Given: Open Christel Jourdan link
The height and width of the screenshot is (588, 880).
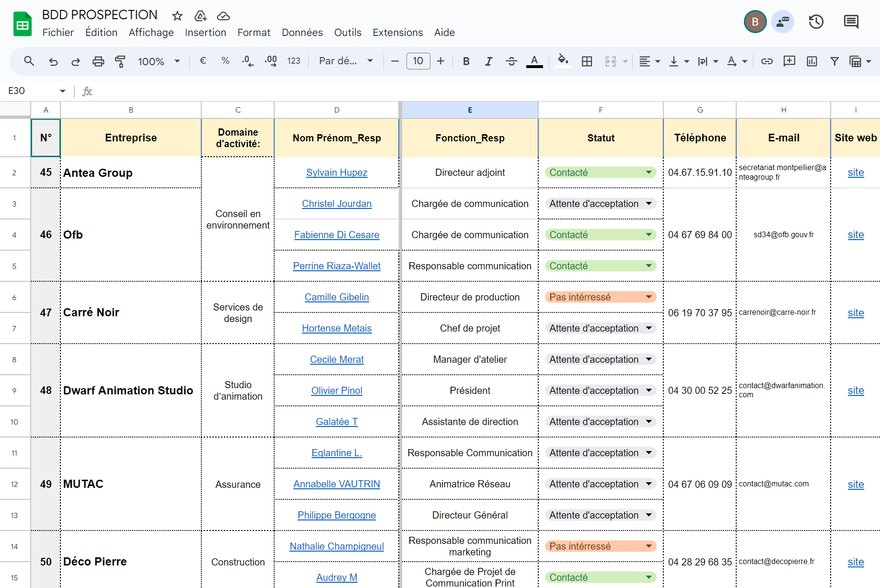Looking at the screenshot, I should (337, 204).
